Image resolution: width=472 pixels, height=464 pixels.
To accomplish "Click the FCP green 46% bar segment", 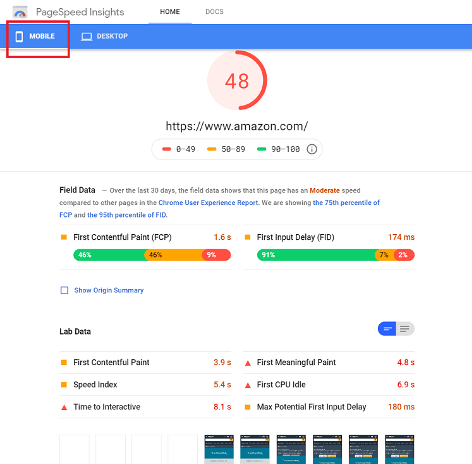I will pos(109,255).
